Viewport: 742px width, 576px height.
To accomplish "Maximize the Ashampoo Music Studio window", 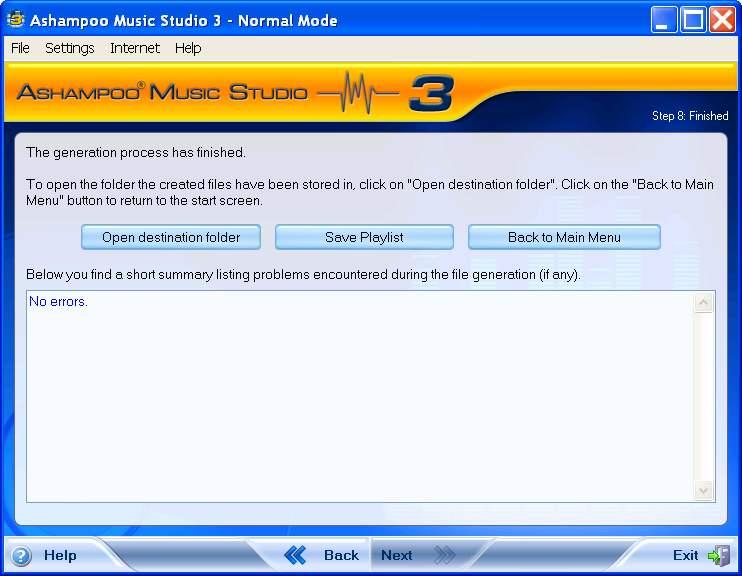I will pyautogui.click(x=693, y=20).
